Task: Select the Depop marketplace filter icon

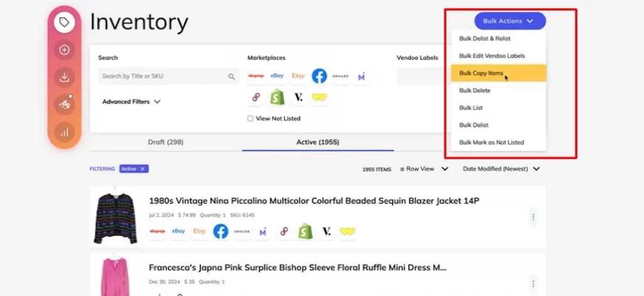Action: point(256,76)
